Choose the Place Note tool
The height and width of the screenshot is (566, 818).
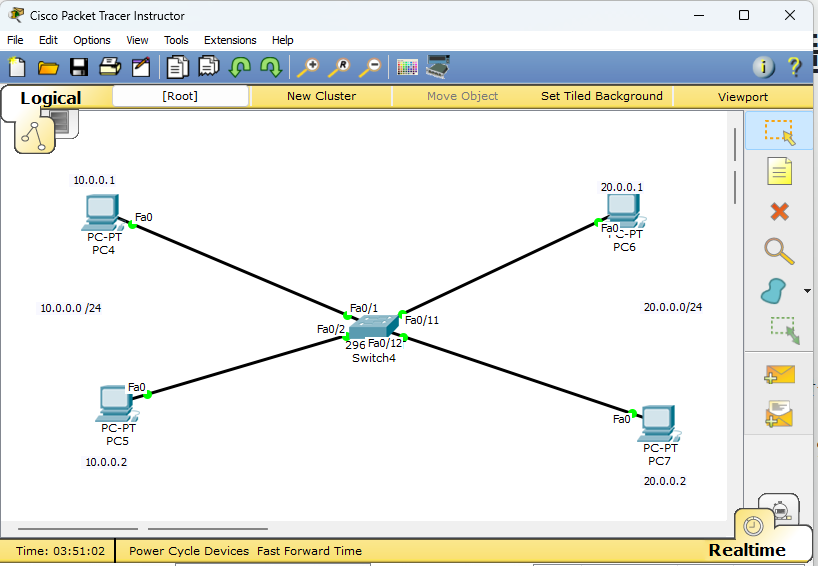[779, 172]
